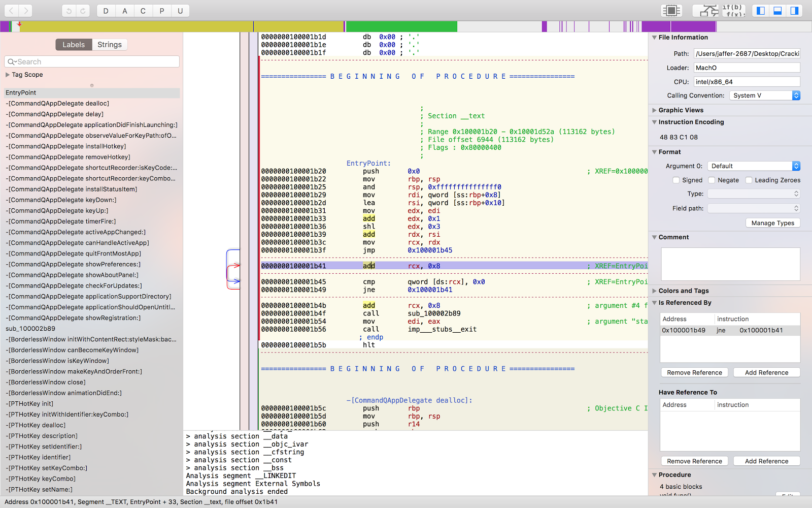
Task: Go forward in navigation history
Action: [25, 11]
